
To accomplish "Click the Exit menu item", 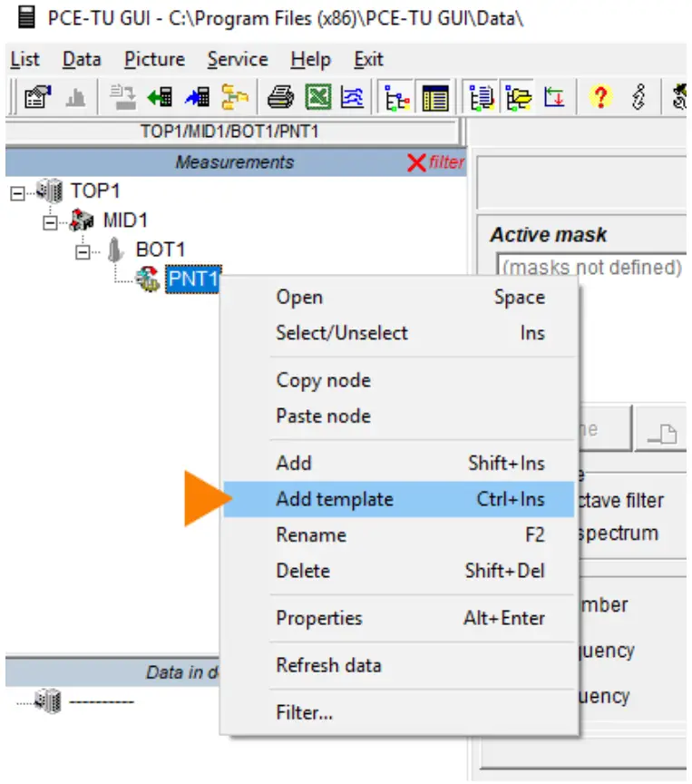I will 369,60.
